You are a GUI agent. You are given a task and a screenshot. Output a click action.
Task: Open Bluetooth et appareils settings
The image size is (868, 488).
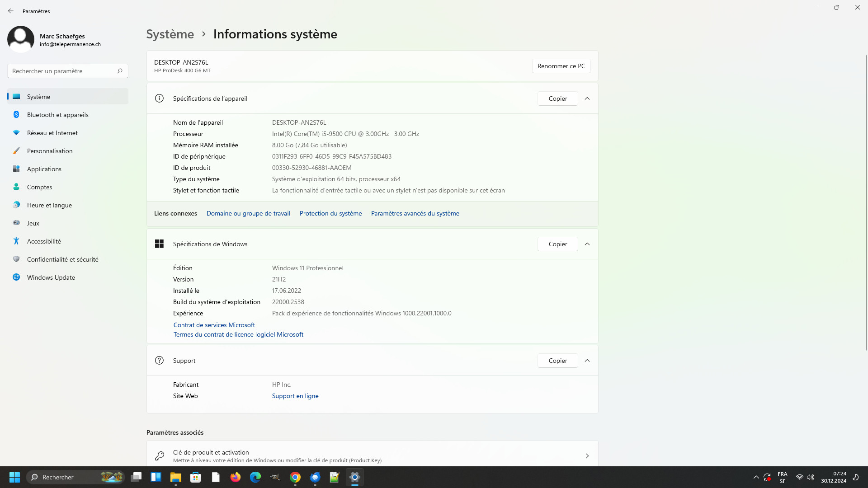(57, 115)
